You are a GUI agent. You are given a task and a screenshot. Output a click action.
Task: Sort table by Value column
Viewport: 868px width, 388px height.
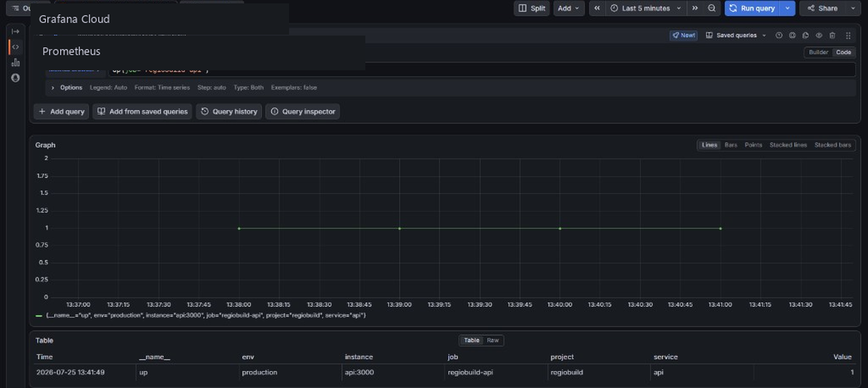point(843,357)
